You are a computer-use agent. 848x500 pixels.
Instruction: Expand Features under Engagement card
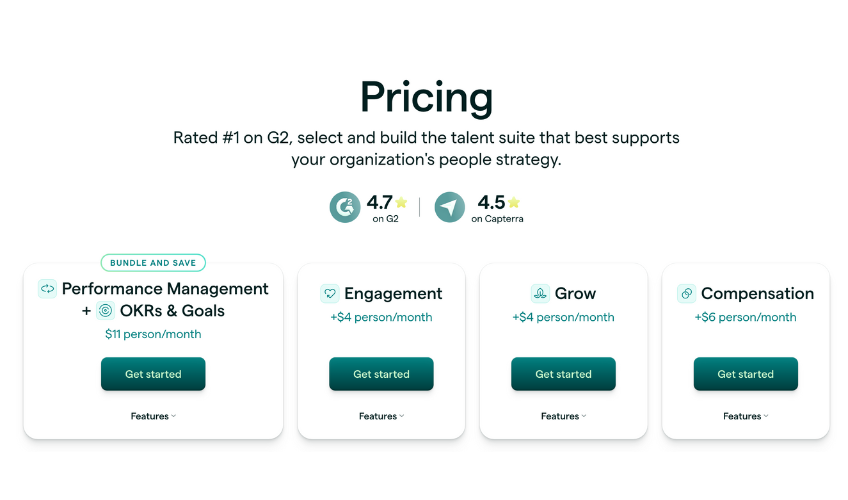pos(381,416)
